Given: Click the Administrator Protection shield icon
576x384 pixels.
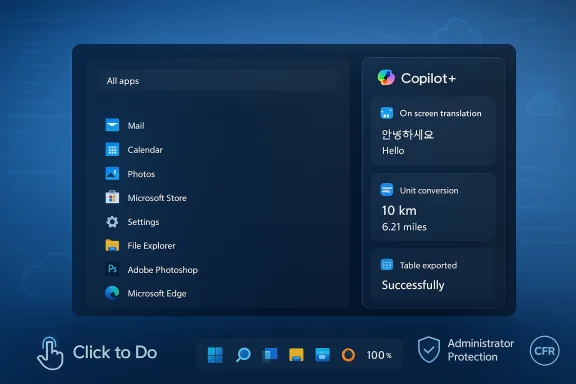Looking at the screenshot, I should click(x=429, y=349).
